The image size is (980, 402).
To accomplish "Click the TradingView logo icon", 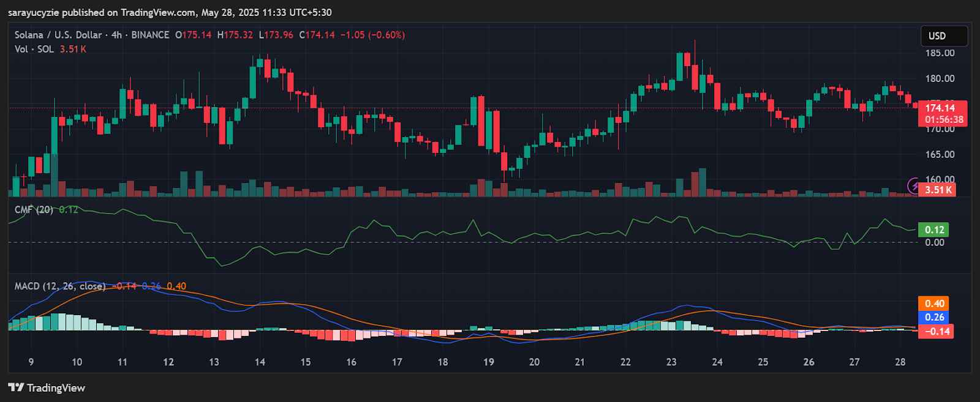I will 16,387.
